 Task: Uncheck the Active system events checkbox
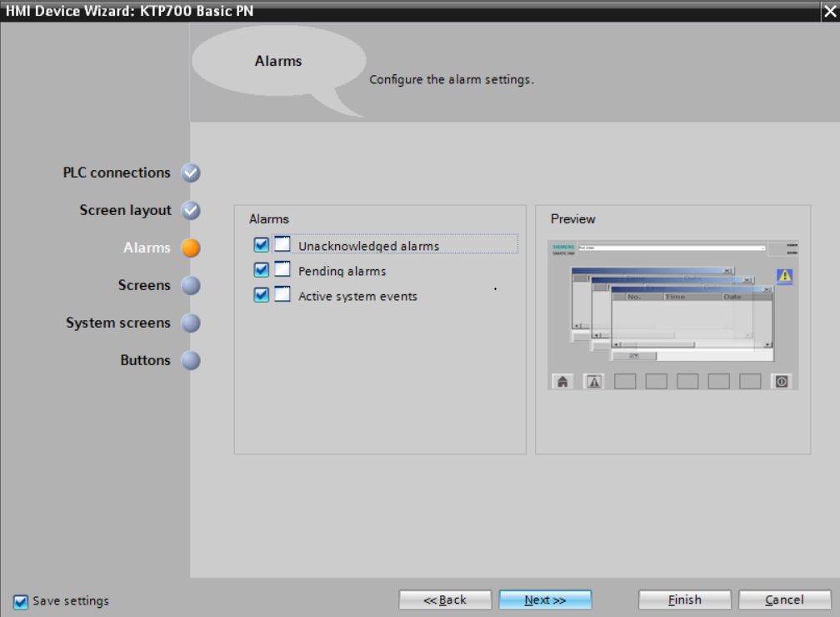pyautogui.click(x=262, y=295)
